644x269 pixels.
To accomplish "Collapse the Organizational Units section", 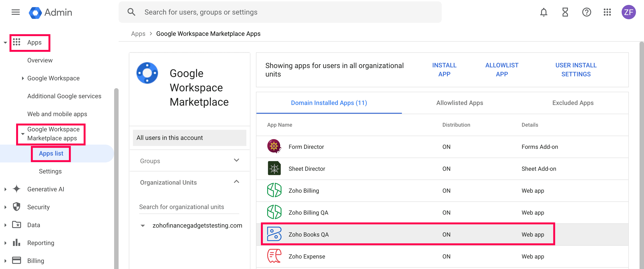I will [x=237, y=182].
